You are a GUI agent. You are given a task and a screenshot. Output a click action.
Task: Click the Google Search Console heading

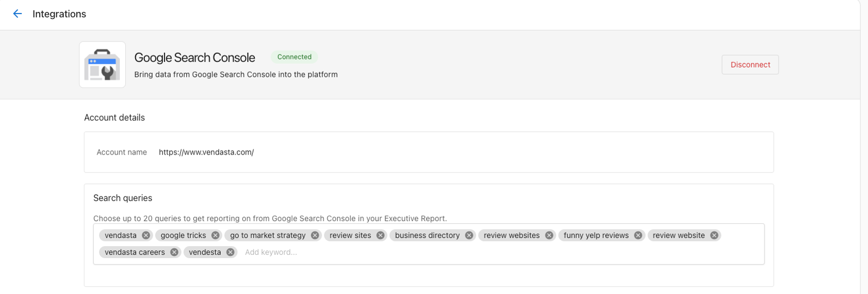[x=195, y=58]
